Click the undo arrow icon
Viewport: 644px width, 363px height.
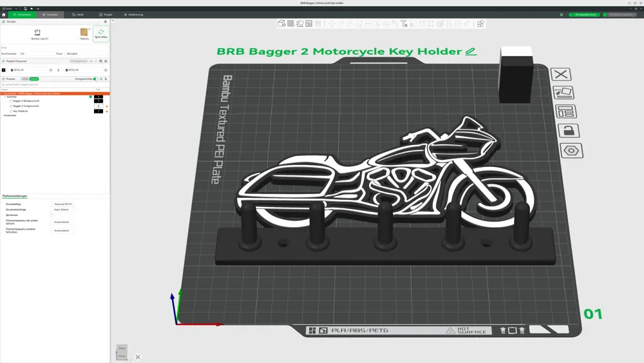pyautogui.click(x=32, y=8)
